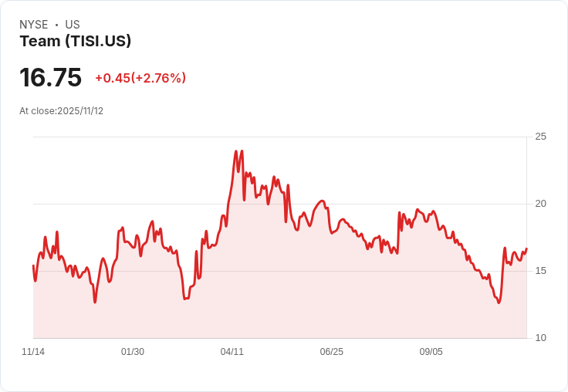
Task: Select the US market label
Action: (x=73, y=25)
